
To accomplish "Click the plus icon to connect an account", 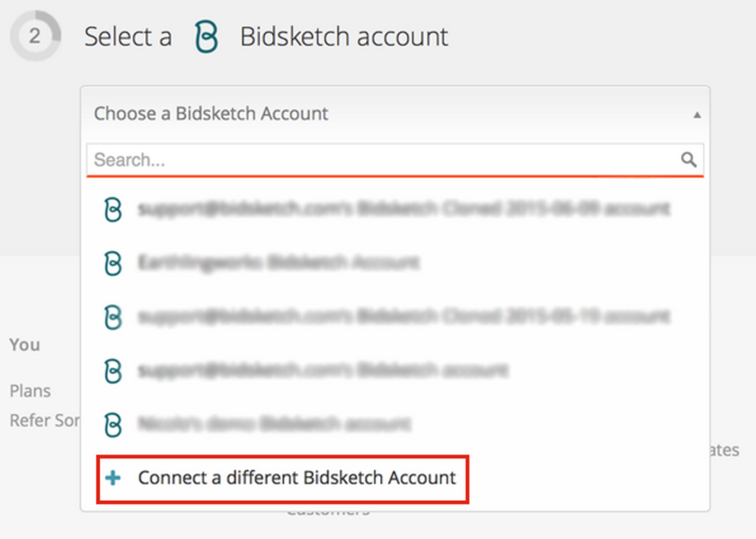I will coord(114,478).
